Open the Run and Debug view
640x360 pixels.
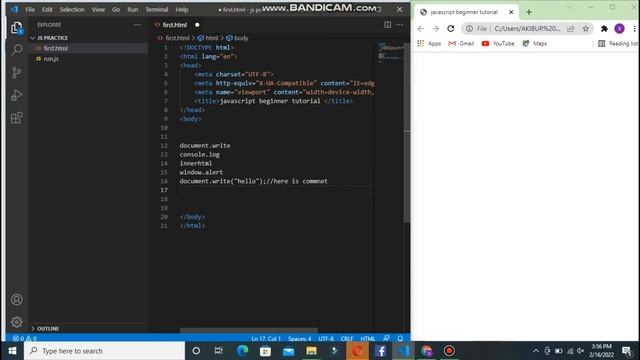coord(17,95)
